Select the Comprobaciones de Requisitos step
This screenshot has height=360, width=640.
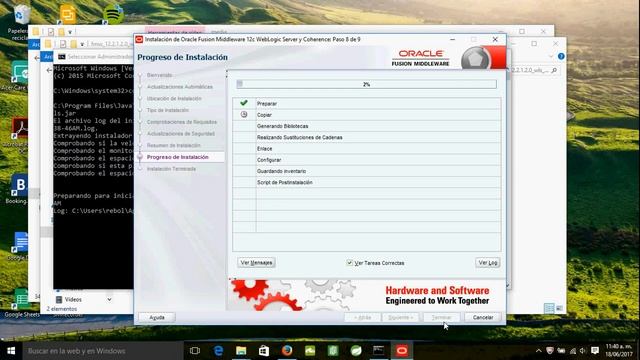pyautogui.click(x=182, y=122)
